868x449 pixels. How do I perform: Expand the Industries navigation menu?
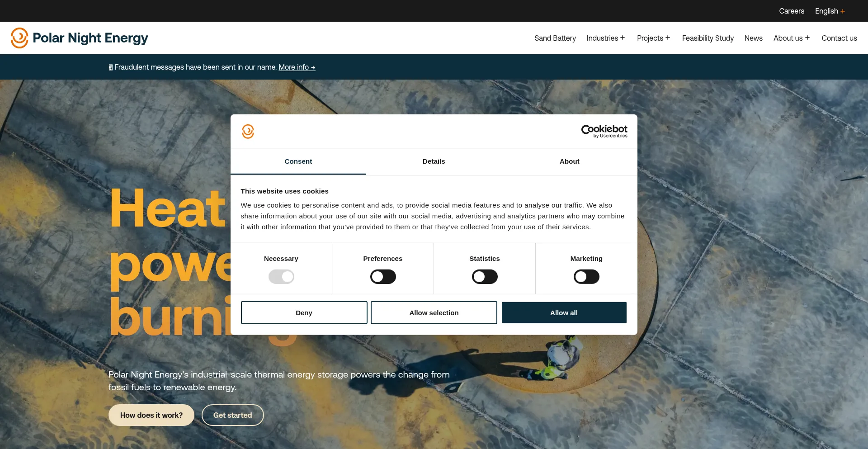pyautogui.click(x=605, y=38)
